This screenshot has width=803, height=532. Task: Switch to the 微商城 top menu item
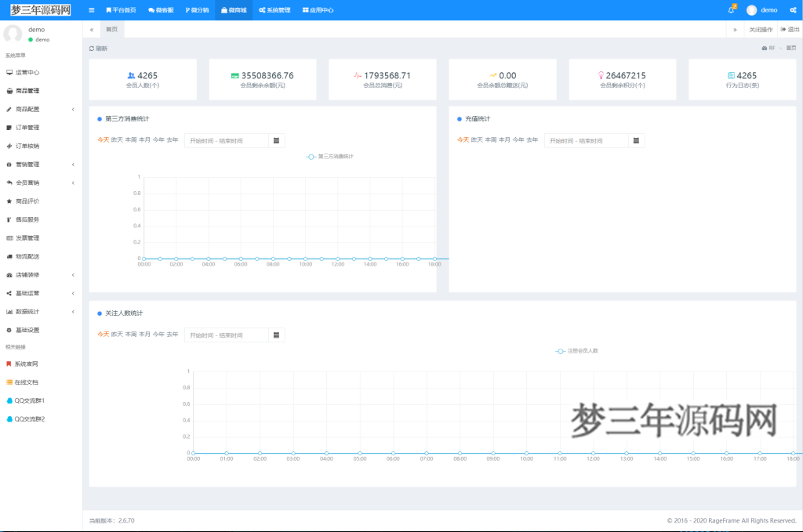coord(234,9)
